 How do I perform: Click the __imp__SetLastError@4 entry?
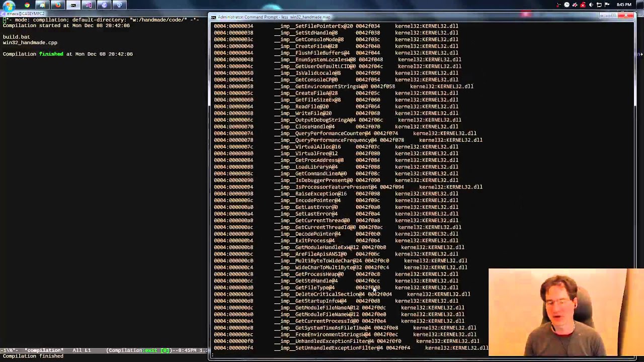(306, 214)
